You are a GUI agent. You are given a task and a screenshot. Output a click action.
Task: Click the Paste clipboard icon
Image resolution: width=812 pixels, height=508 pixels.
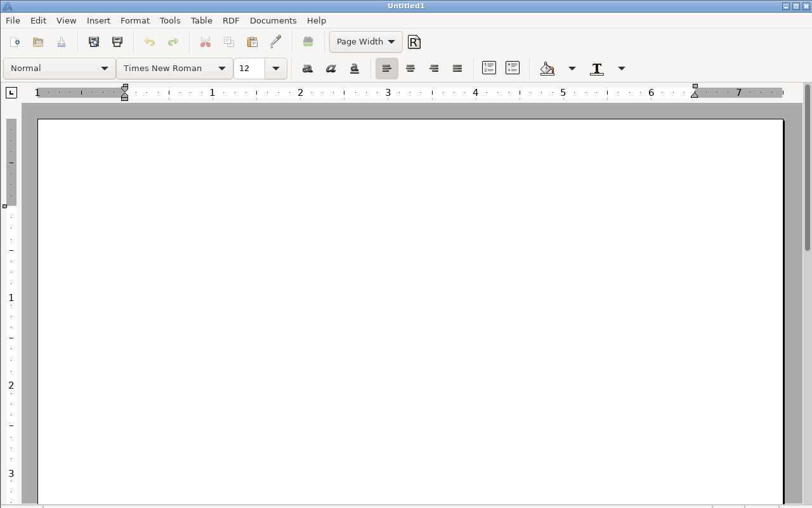click(252, 42)
